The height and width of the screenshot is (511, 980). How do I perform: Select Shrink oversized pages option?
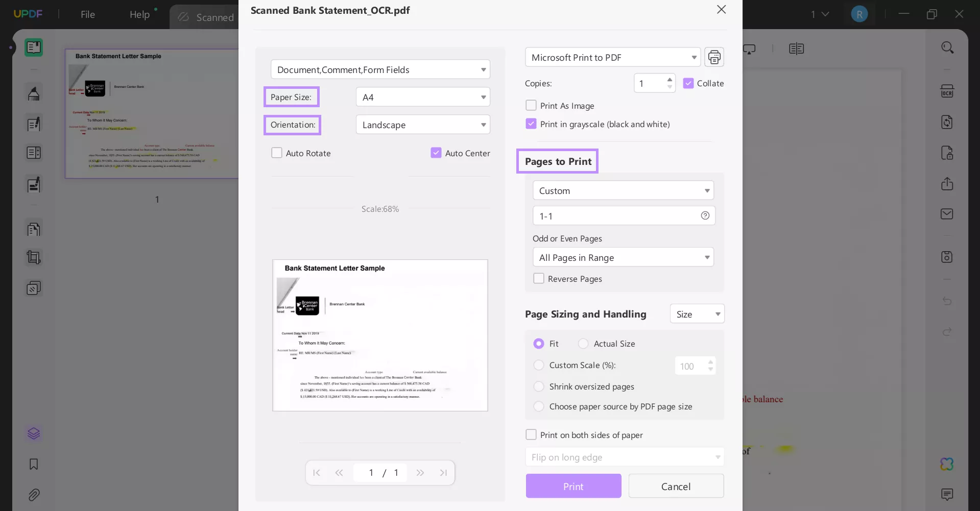tap(539, 386)
